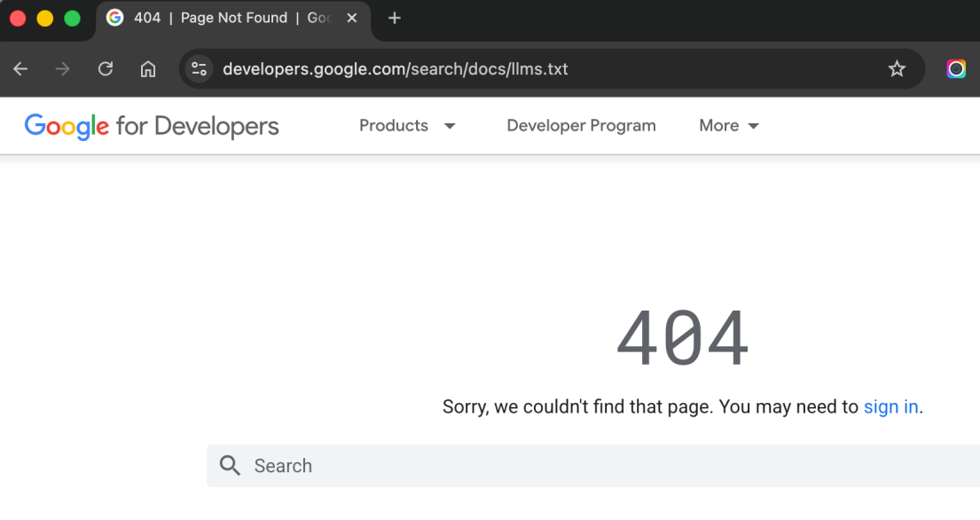Screen dimensions: 980x520
Task: Open the Developer Program menu item
Action: pos(581,126)
